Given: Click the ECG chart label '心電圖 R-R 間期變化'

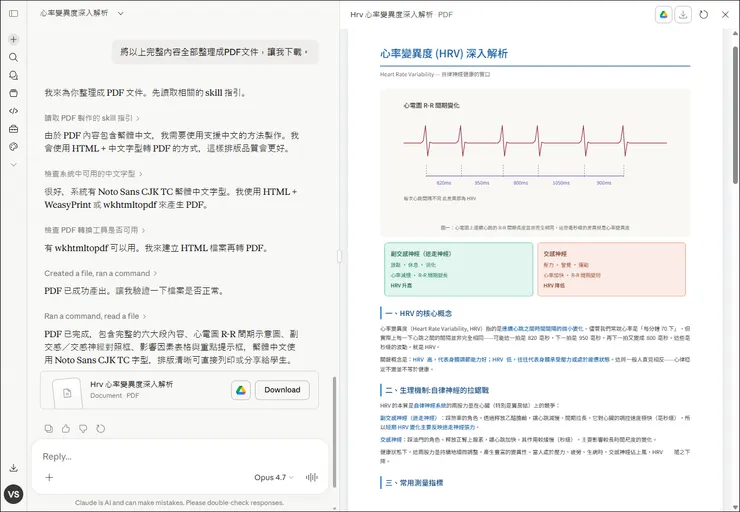Looking at the screenshot, I should point(431,106).
